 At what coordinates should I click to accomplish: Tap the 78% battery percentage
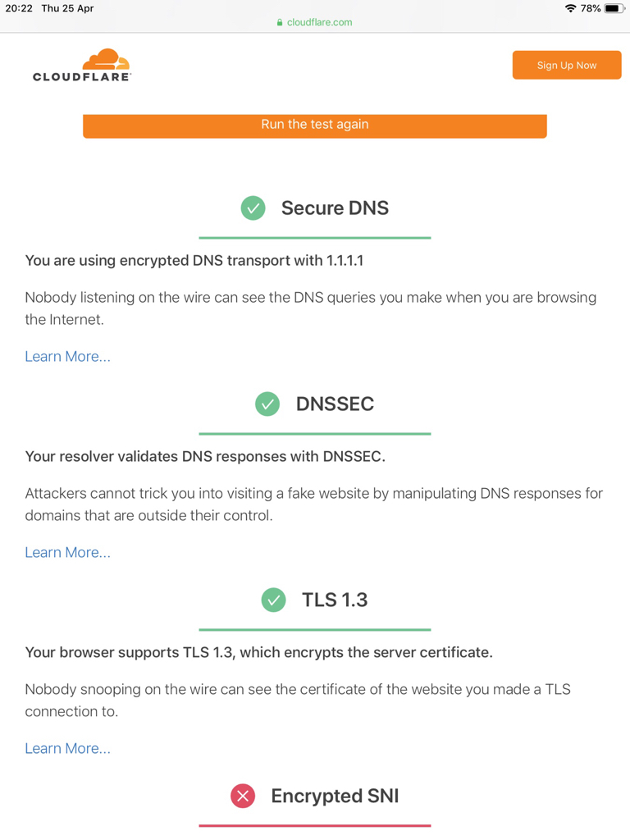pos(591,8)
